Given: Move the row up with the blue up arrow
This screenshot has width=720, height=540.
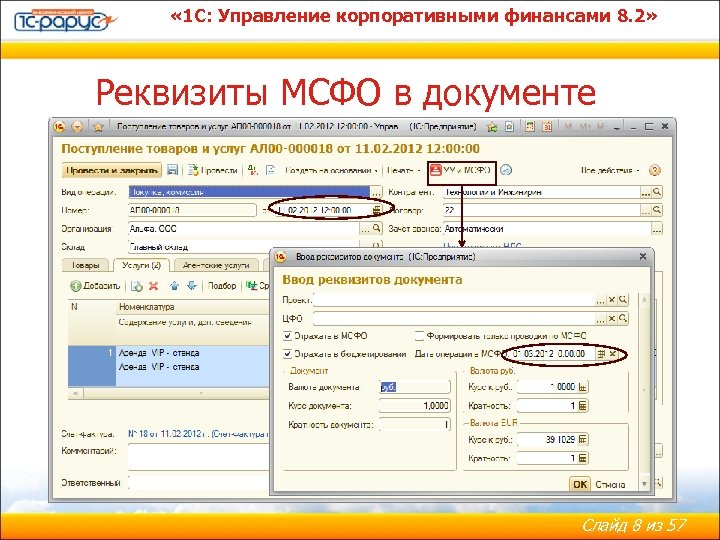Looking at the screenshot, I should click(x=174, y=286).
